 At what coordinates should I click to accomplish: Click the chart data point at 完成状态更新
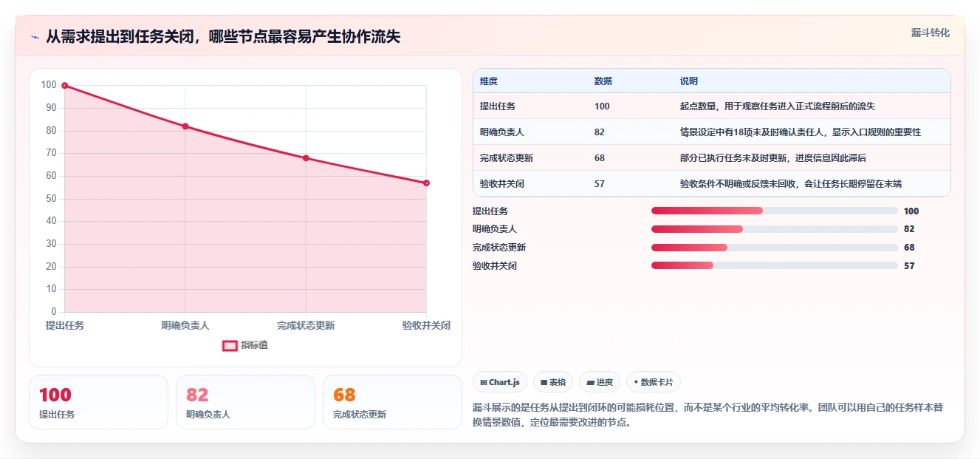click(306, 158)
